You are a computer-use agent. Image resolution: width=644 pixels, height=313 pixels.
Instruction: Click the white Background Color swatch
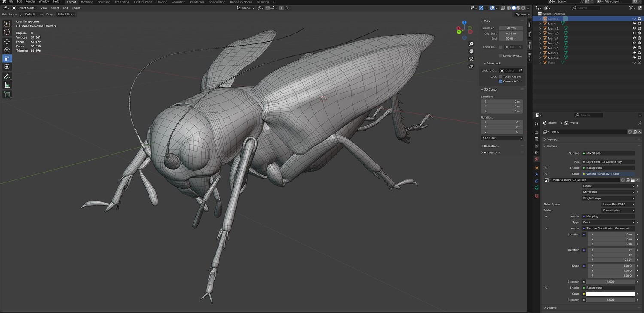click(x=611, y=294)
